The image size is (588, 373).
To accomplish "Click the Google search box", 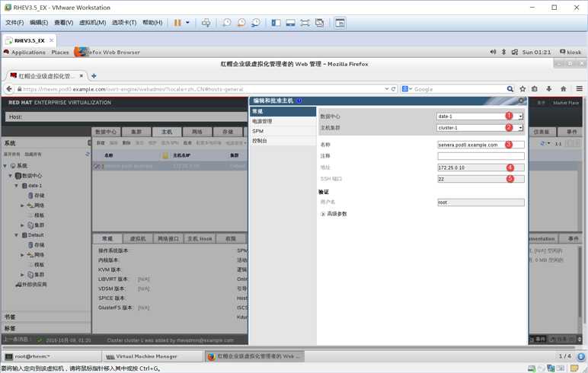I will (458, 89).
